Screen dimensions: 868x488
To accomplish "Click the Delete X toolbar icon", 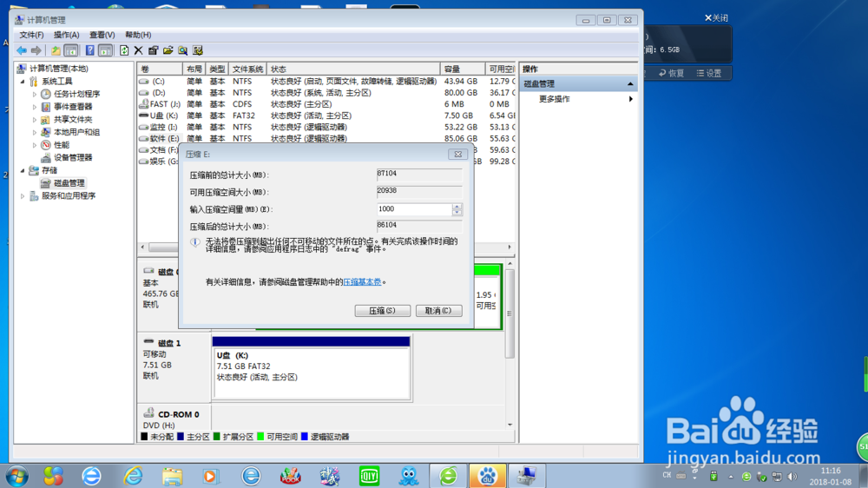I will (138, 50).
